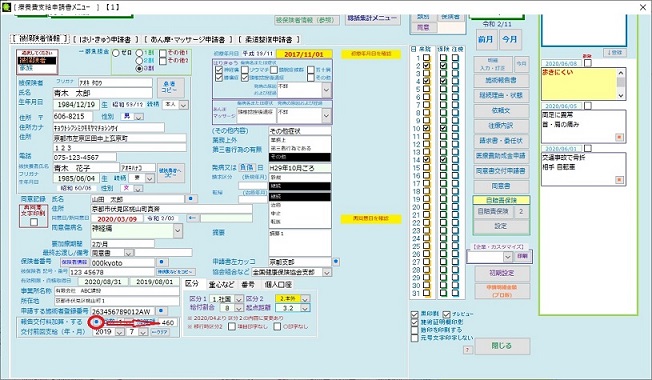Open 柔道整復申請書 tab

click(269, 39)
